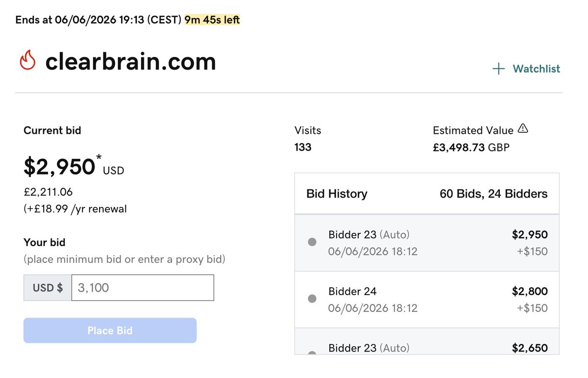The height and width of the screenshot is (378, 588).
Task: Focus the bid amount input showing 3,100
Action: click(143, 287)
